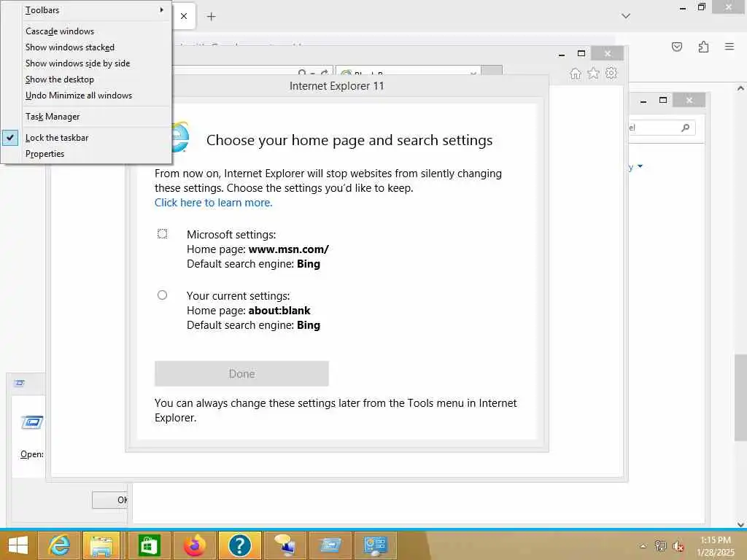Open the Control Panel taskbar icon

pos(376,545)
